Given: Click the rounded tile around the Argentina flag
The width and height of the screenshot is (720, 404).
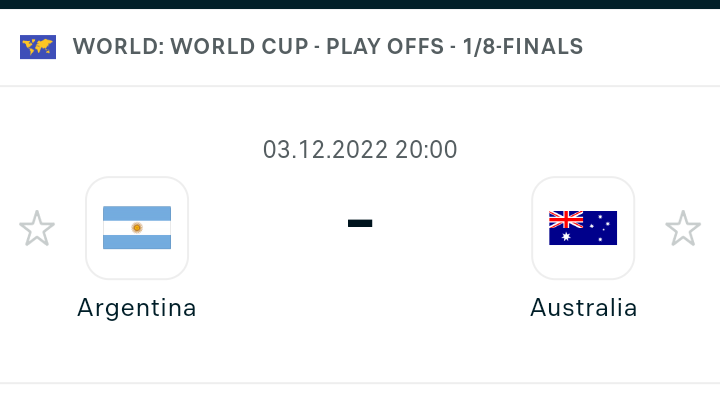Looking at the screenshot, I should pyautogui.click(x=137, y=228).
